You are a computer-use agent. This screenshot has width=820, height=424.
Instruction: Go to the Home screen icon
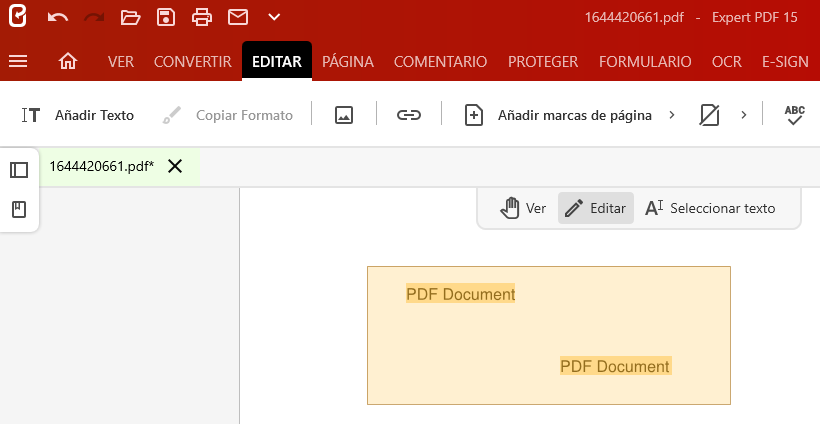tap(68, 61)
